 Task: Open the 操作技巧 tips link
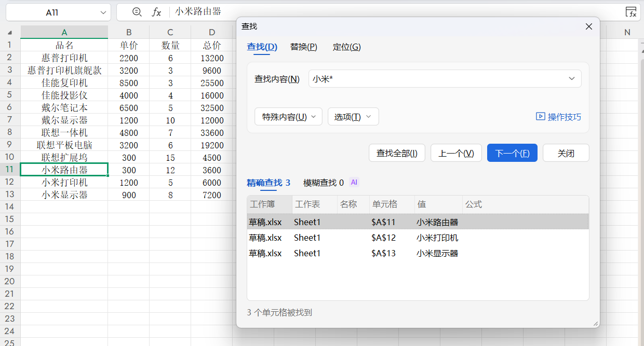point(558,117)
